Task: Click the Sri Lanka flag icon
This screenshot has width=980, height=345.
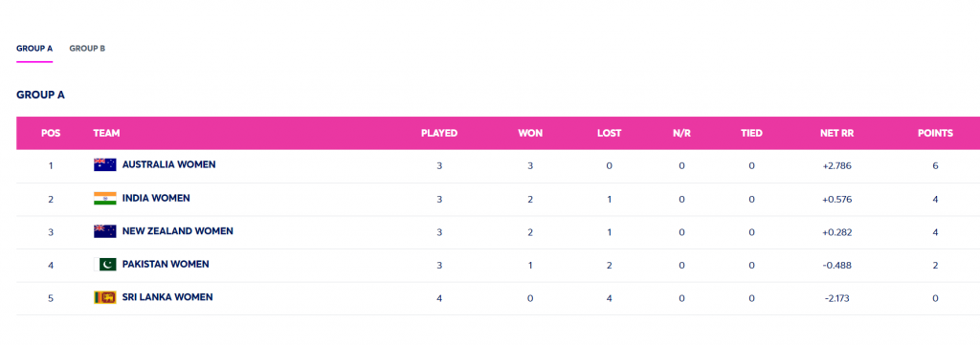Action: click(105, 297)
